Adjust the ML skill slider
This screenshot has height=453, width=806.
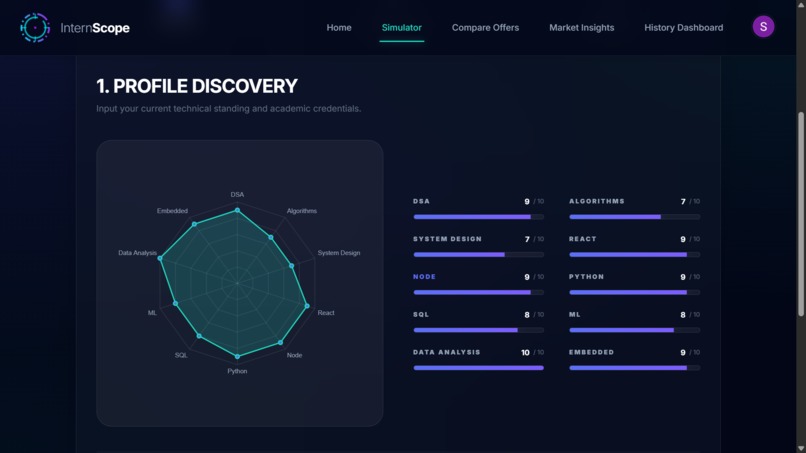634,330
